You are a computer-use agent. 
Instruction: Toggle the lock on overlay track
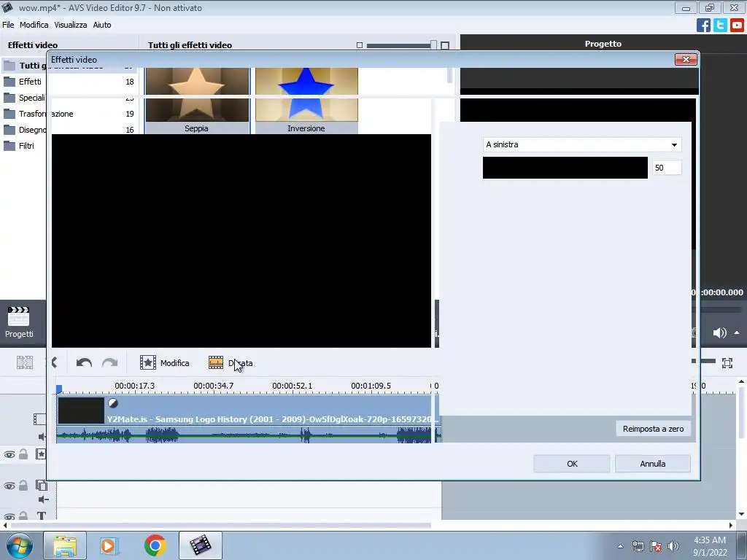pyautogui.click(x=23, y=485)
